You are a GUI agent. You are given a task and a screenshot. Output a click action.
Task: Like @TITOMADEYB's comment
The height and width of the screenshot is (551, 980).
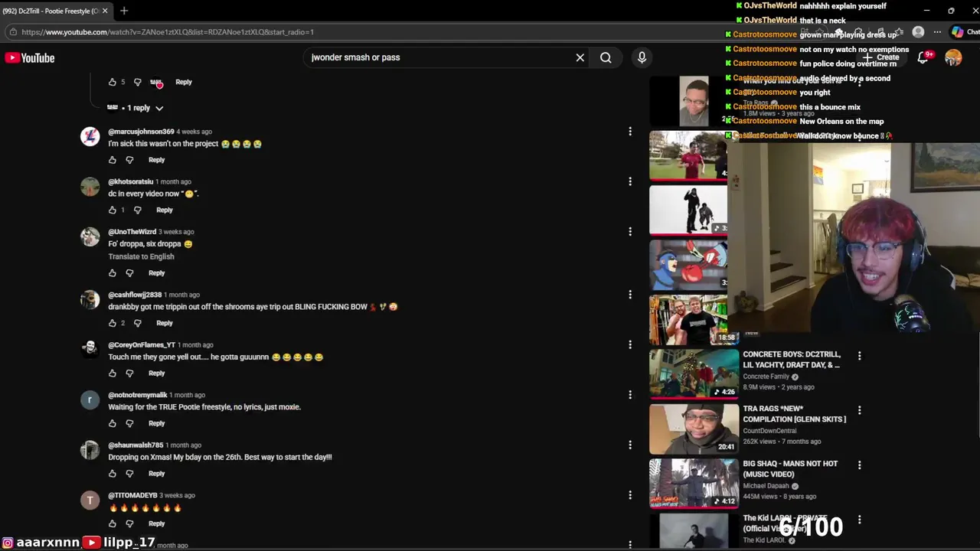tap(113, 523)
